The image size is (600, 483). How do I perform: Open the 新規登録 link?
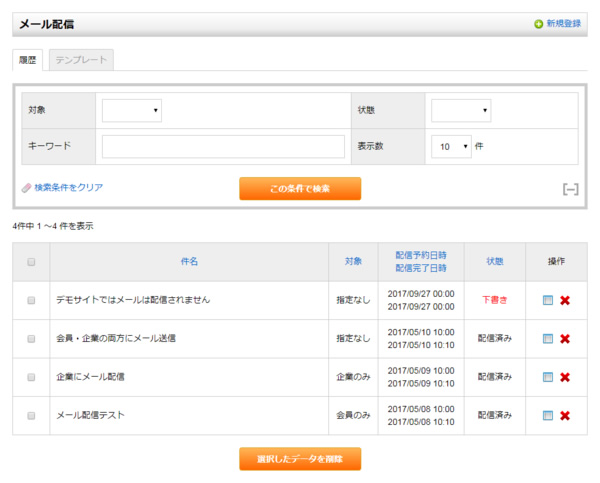pos(564,24)
